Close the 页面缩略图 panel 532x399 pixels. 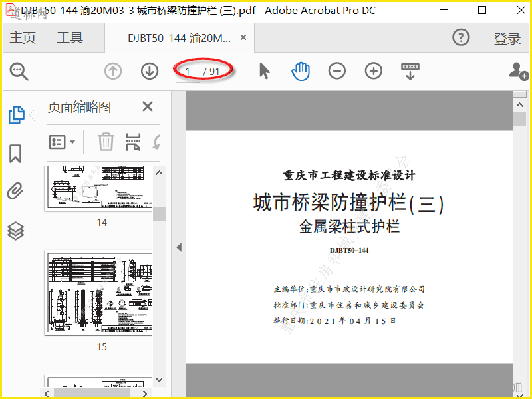(148, 106)
